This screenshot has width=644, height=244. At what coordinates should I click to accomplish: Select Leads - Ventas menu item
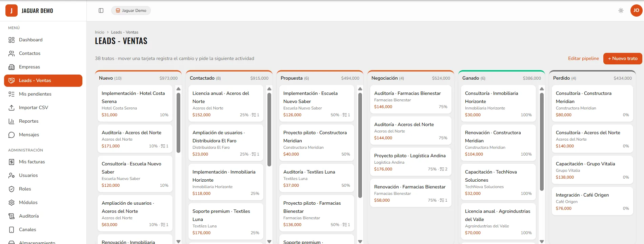(43, 81)
